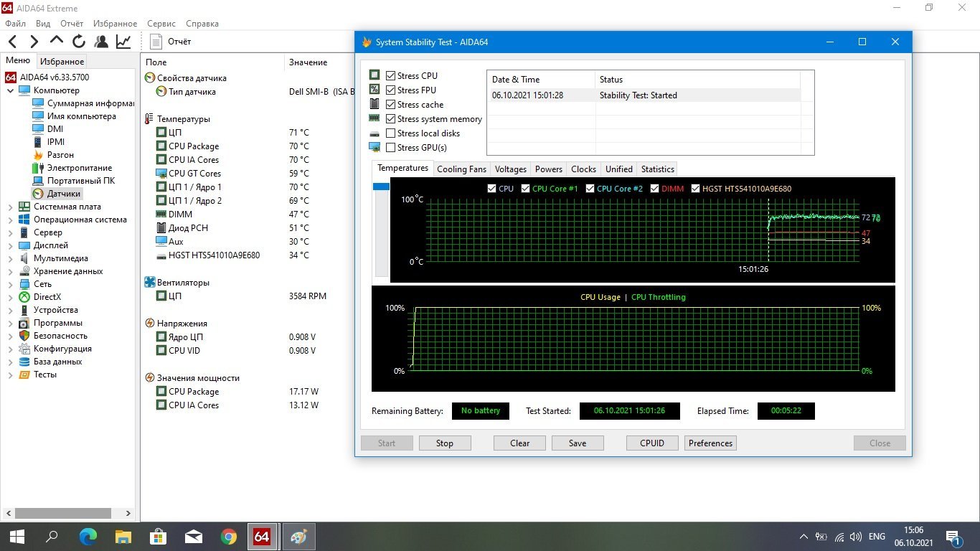Uncheck the Stress cache checkbox
The width and height of the screenshot is (980, 551).
391,105
